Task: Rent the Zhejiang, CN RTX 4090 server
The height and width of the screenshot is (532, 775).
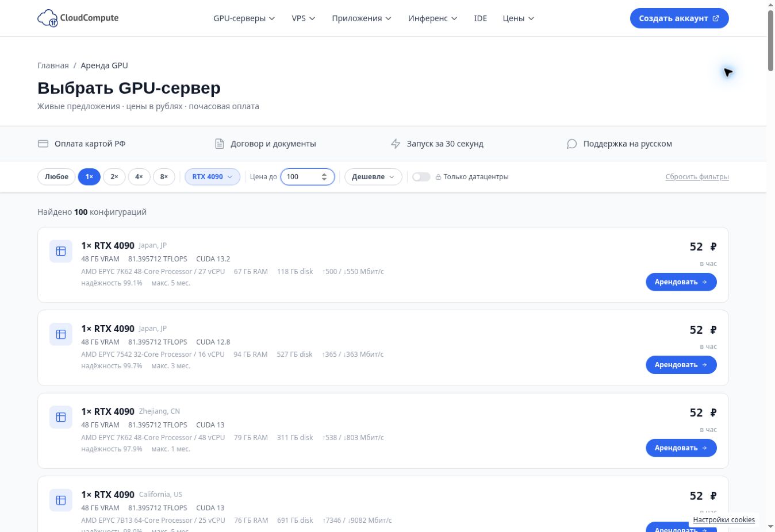Action: pyautogui.click(x=681, y=448)
